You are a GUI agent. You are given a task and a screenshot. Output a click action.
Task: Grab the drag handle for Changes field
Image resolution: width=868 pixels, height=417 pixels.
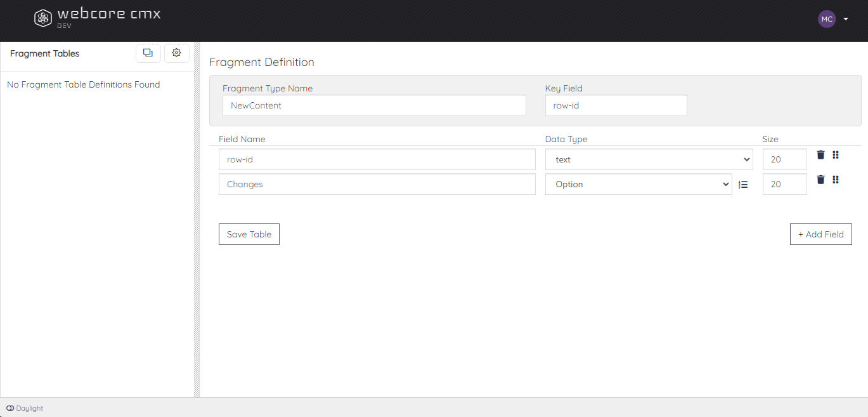[x=836, y=180]
